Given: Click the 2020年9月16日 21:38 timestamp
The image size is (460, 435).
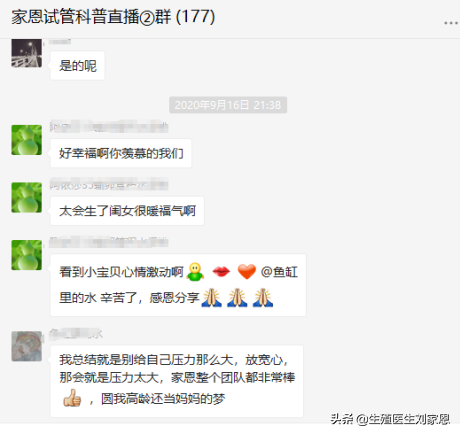Looking at the screenshot, I should click(x=228, y=105).
